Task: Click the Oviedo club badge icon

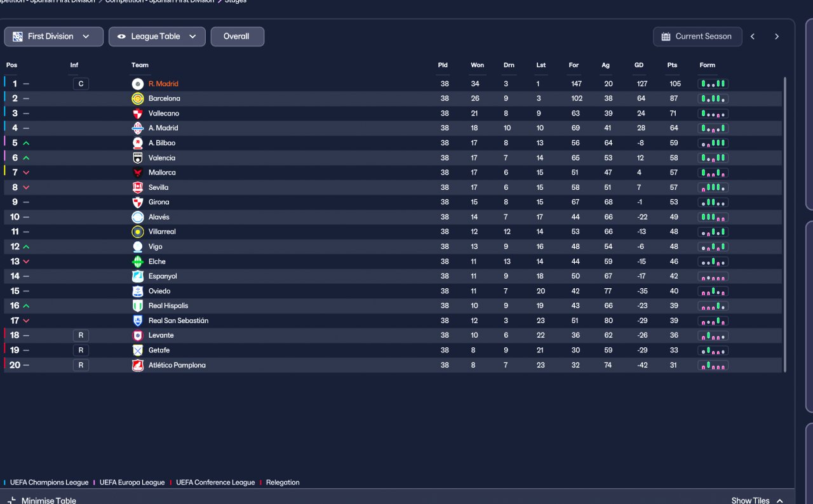Action: pos(138,291)
